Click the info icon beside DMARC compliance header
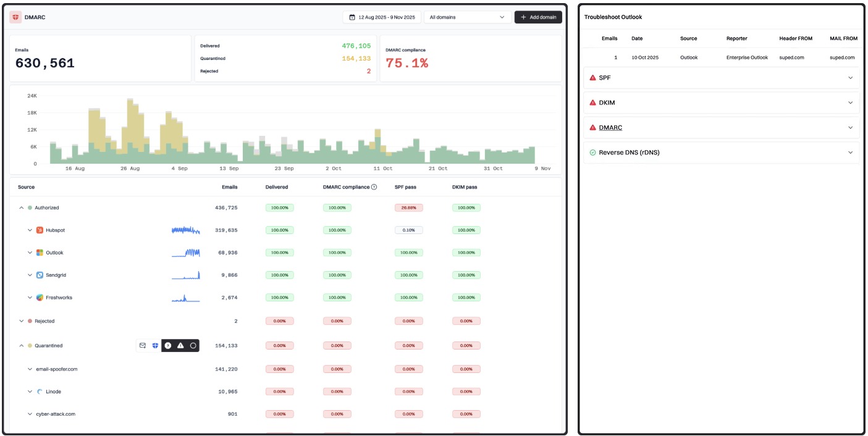 (374, 187)
